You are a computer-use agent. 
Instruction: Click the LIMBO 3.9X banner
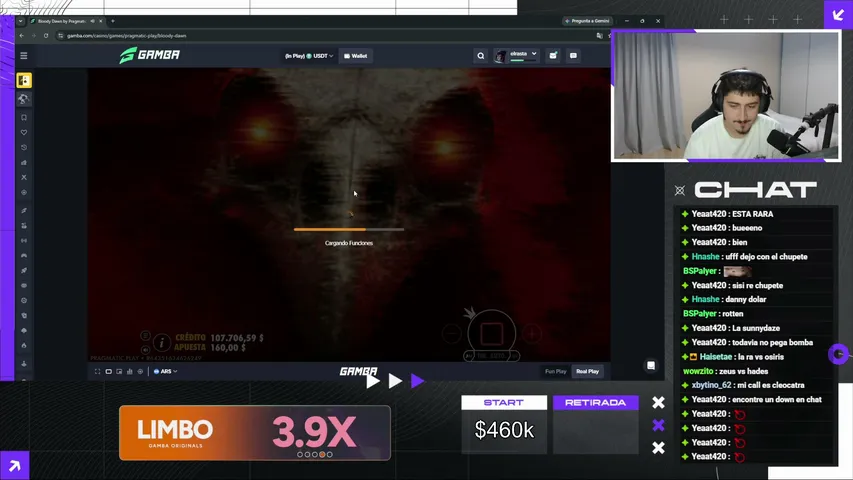pos(255,433)
